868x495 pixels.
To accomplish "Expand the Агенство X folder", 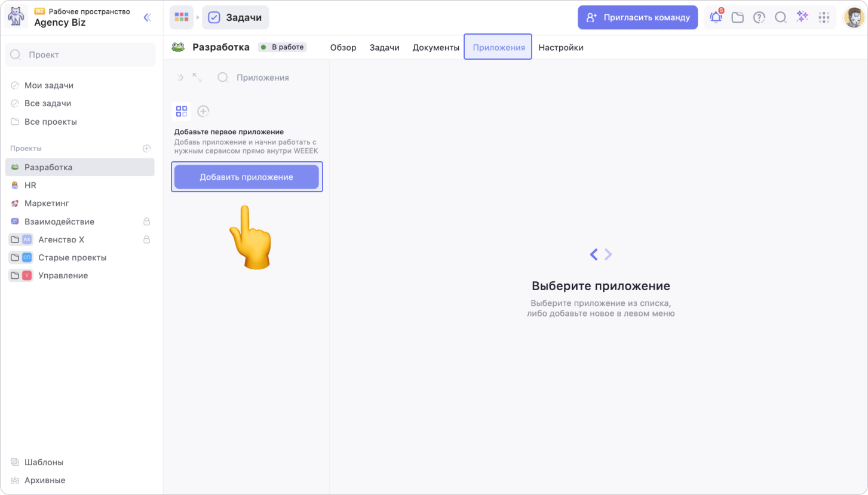I will pos(15,239).
